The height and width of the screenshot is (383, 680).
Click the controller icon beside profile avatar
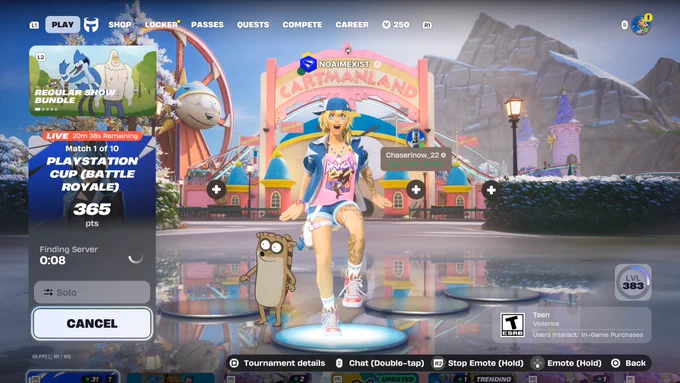[624, 25]
